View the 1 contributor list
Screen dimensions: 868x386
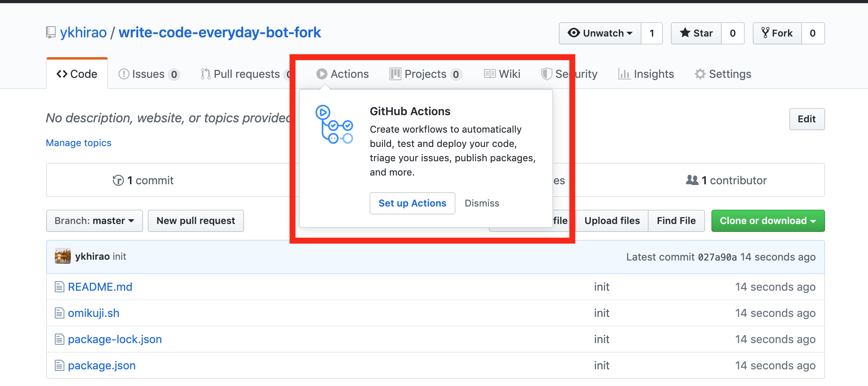click(727, 180)
